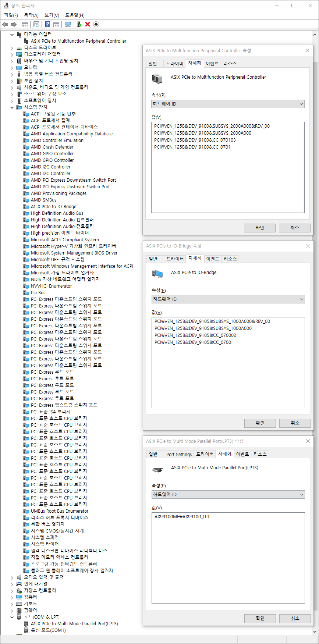Expand the 마우스 및 기타 포인팅 장치 node
This screenshot has height=644, width=319.
[12, 61]
